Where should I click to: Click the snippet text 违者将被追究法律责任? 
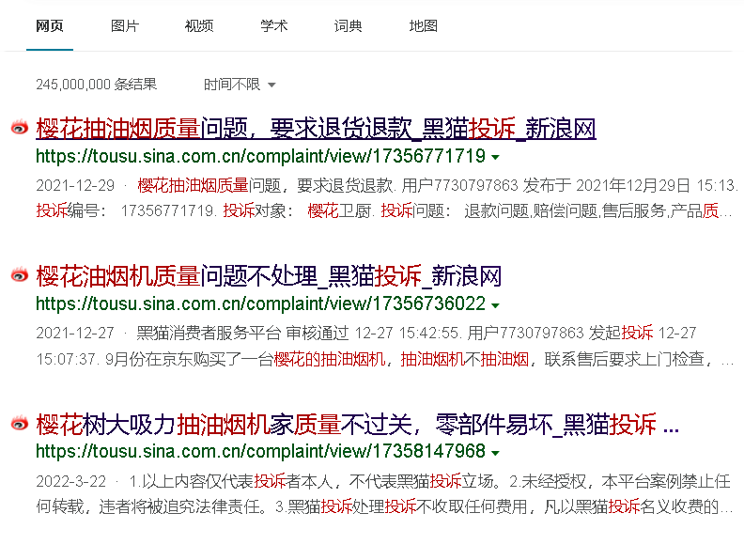(179, 507)
